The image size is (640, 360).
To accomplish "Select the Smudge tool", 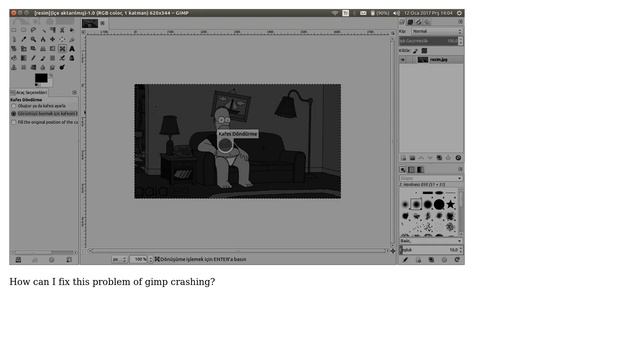I will (53, 67).
